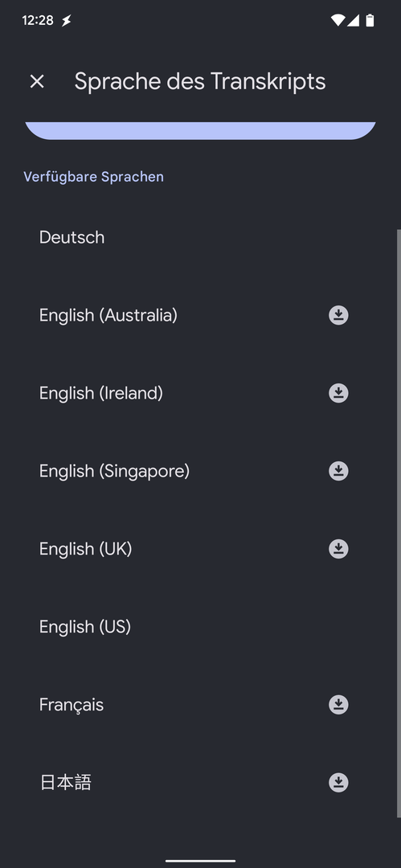Tap the light blue rounded banner
Screen dimensions: 401x868
point(201,131)
